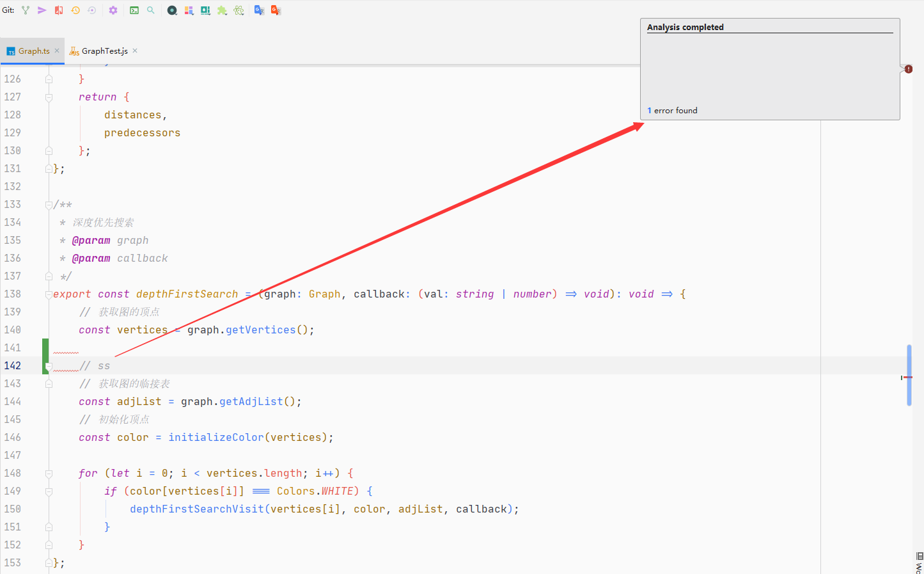Open the terminal icon in toolbar
924x574 pixels.
134,10
